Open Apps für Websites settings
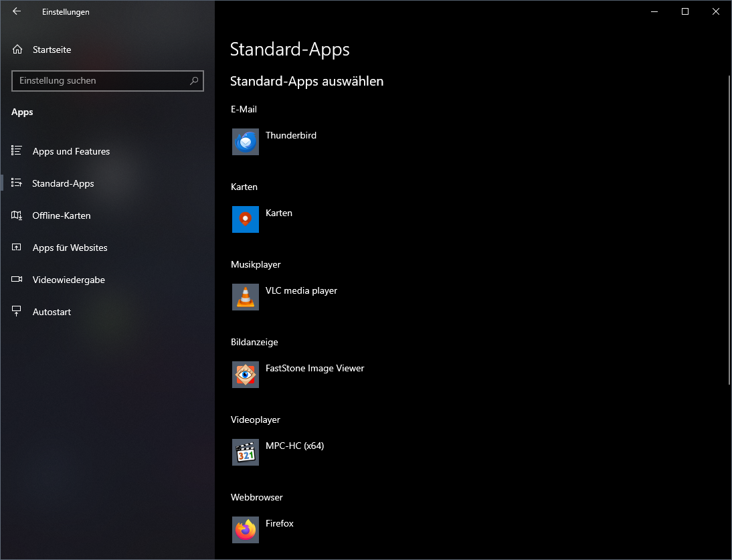732x560 pixels. point(107,248)
